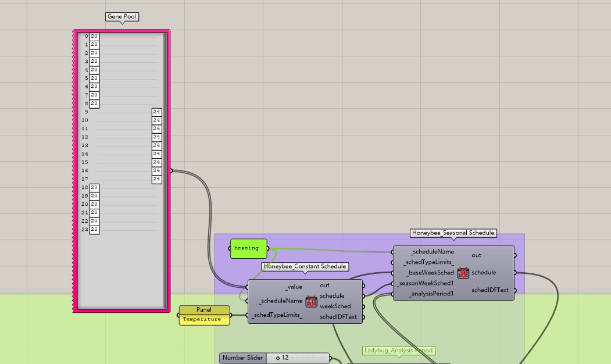Click gene 23 slider value 20
This screenshot has height=364, width=611.
(x=94, y=230)
